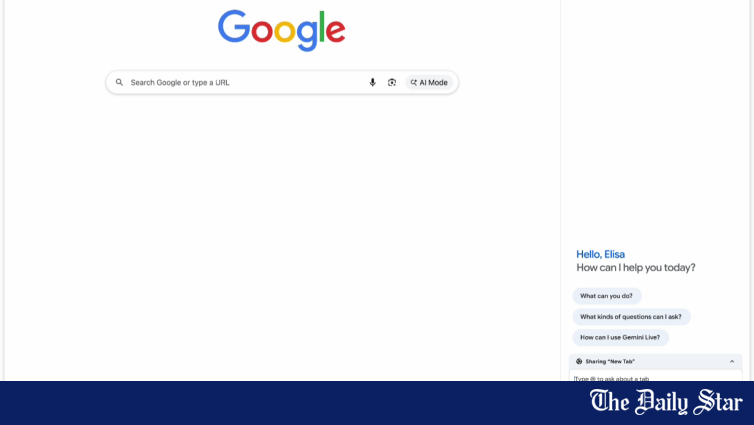Click the Google logo
The width and height of the screenshot is (754, 425).
[282, 30]
